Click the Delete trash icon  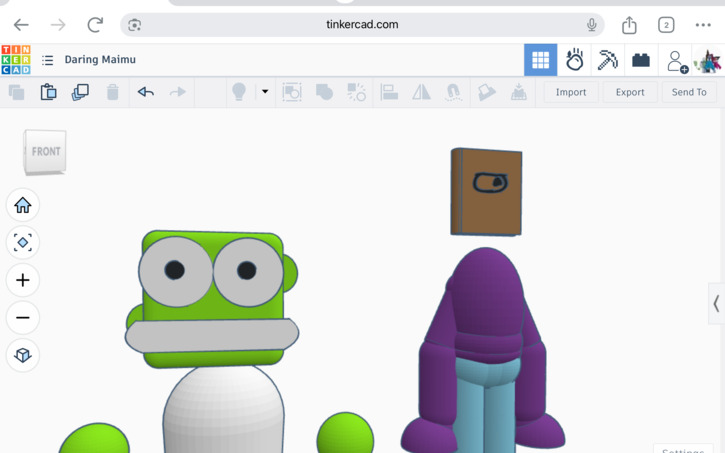[112, 92]
